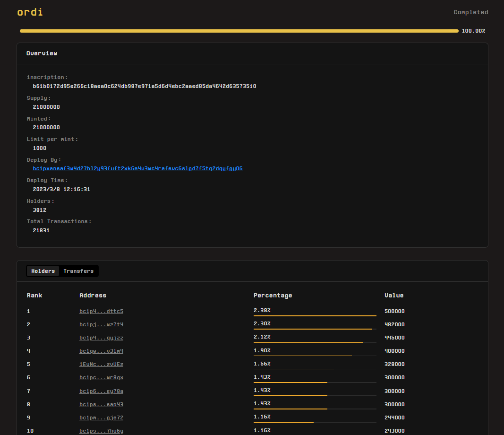Open holder address bc1p4...dttc5
The width and height of the screenshot is (504, 435).
pyautogui.click(x=101, y=311)
